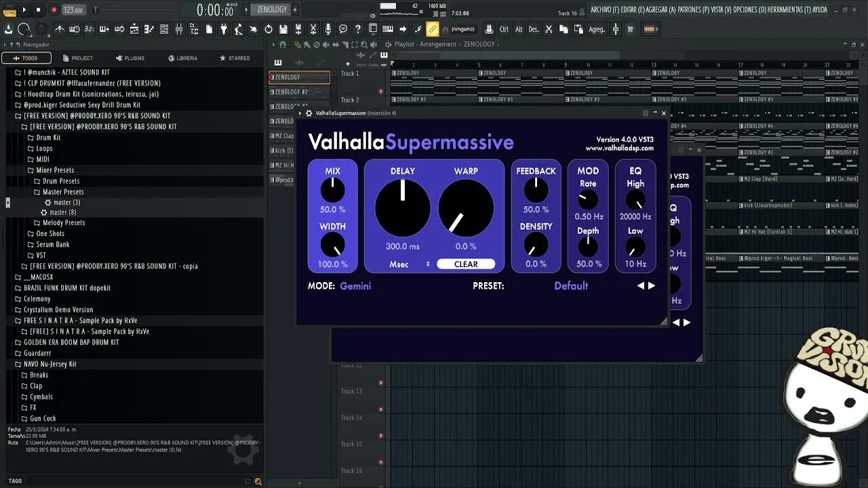The width and height of the screenshot is (868, 488).
Task: Collapse the Mixer Presets folder
Action: [x=55, y=170]
